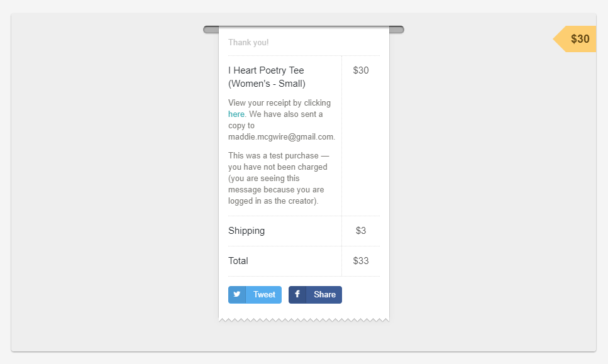608x364 pixels.
Task: Click the Twitter bird icon
Action: pyautogui.click(x=237, y=294)
